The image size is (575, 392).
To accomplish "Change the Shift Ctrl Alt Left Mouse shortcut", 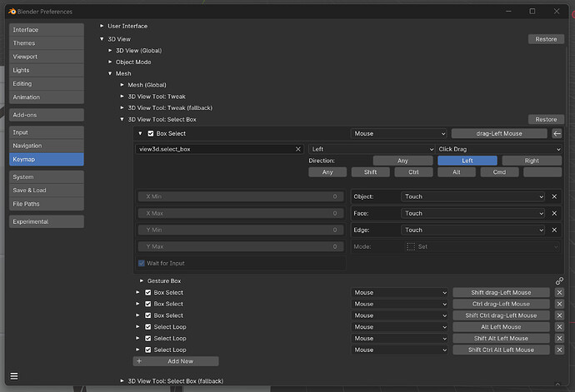I will pyautogui.click(x=501, y=350).
